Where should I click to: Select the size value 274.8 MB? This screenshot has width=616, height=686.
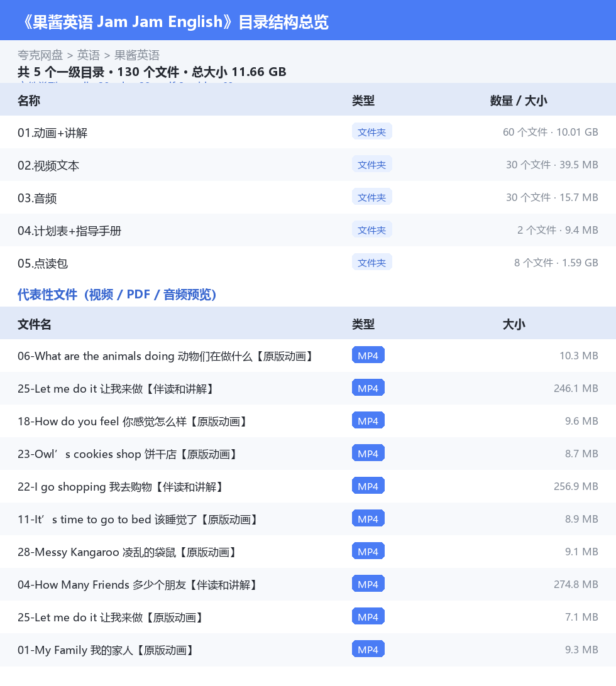tap(576, 584)
